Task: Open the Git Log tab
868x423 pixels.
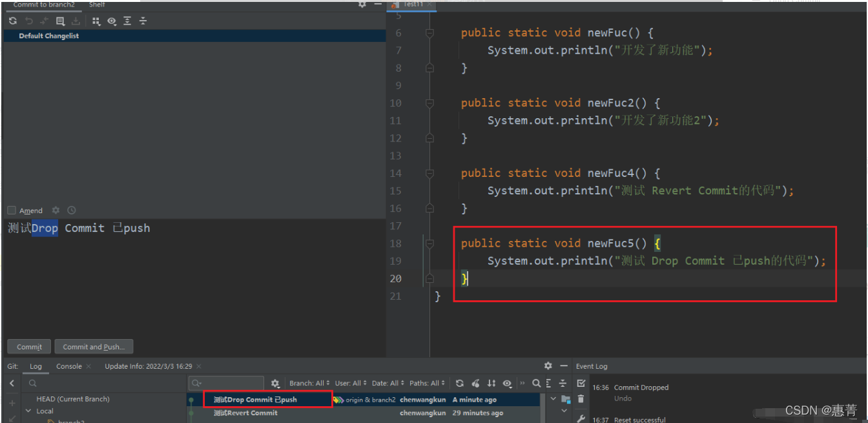Action: tap(36, 366)
